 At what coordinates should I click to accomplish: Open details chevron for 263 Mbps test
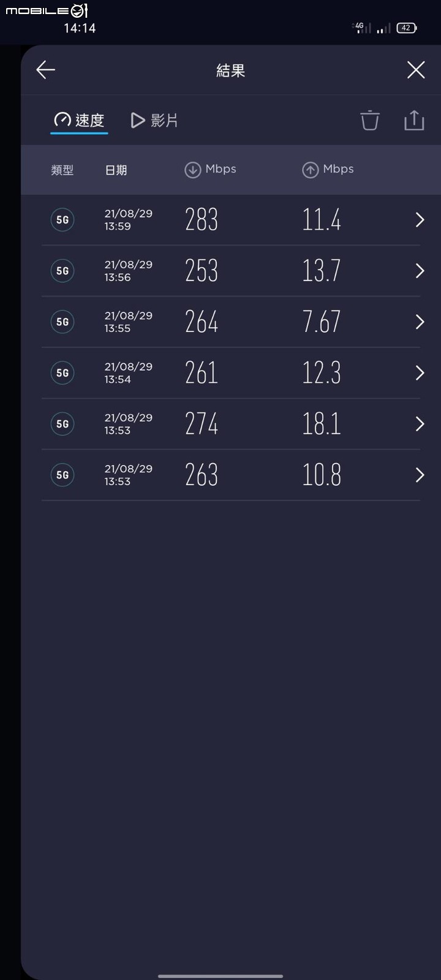point(420,475)
